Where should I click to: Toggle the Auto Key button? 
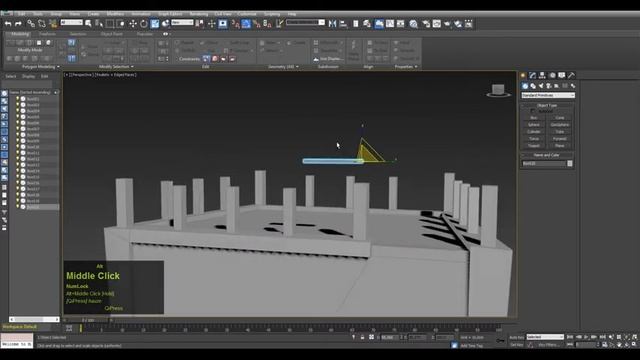[x=516, y=337]
